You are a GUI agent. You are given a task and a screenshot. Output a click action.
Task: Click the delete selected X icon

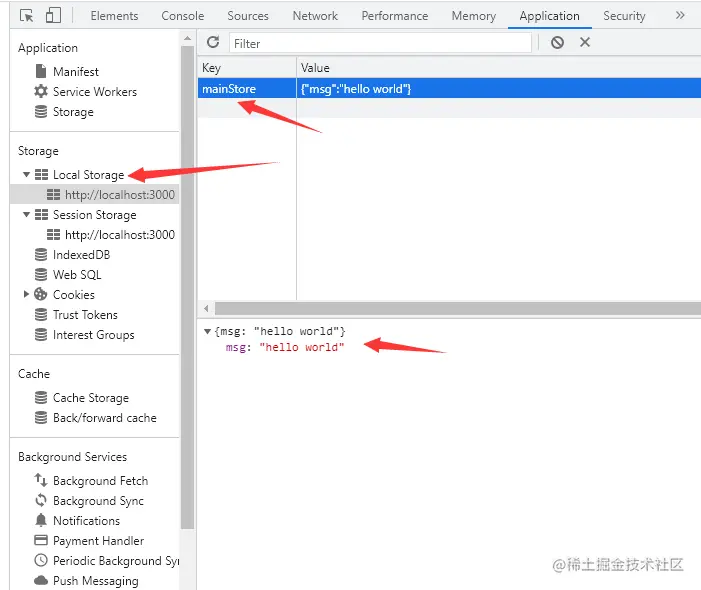(x=585, y=42)
